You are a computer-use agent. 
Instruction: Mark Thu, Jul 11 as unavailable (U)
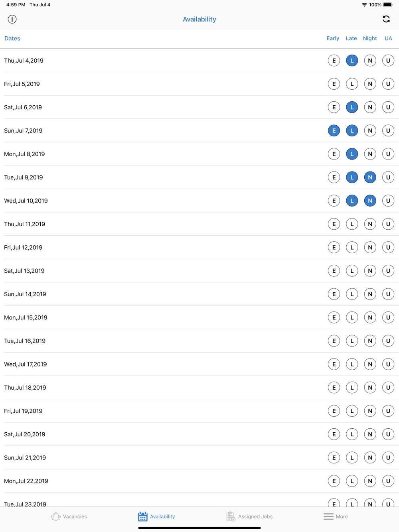(388, 224)
